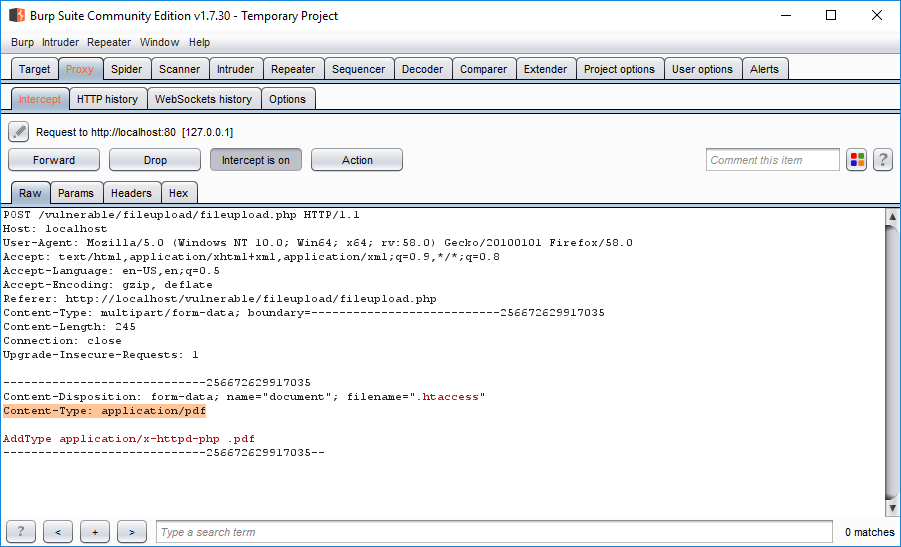Open the Window menu
Image resolution: width=901 pixels, height=547 pixels.
[x=159, y=42]
